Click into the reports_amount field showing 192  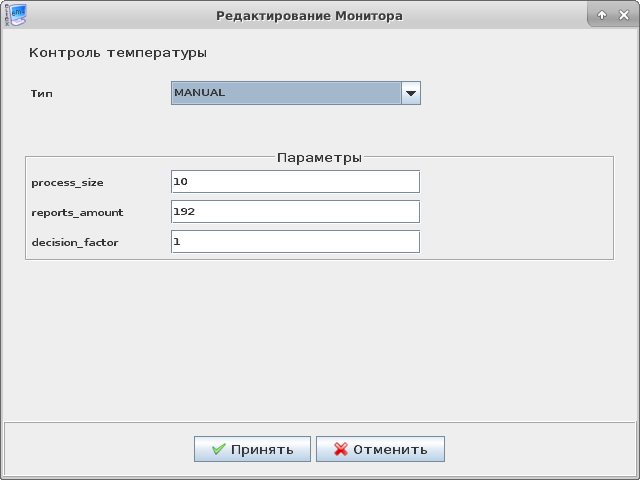click(295, 212)
